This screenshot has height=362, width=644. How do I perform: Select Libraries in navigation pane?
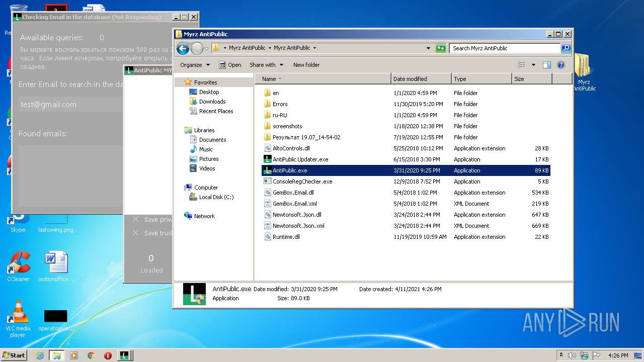[x=204, y=130]
